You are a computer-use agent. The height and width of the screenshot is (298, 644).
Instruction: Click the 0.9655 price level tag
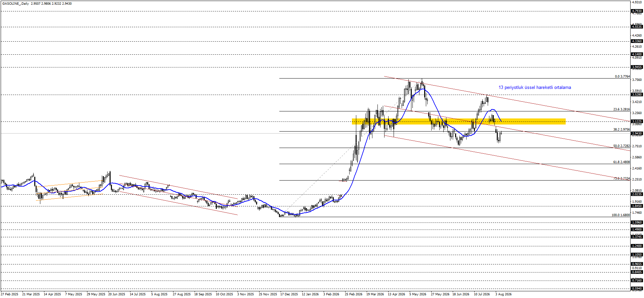(x=637, y=264)
